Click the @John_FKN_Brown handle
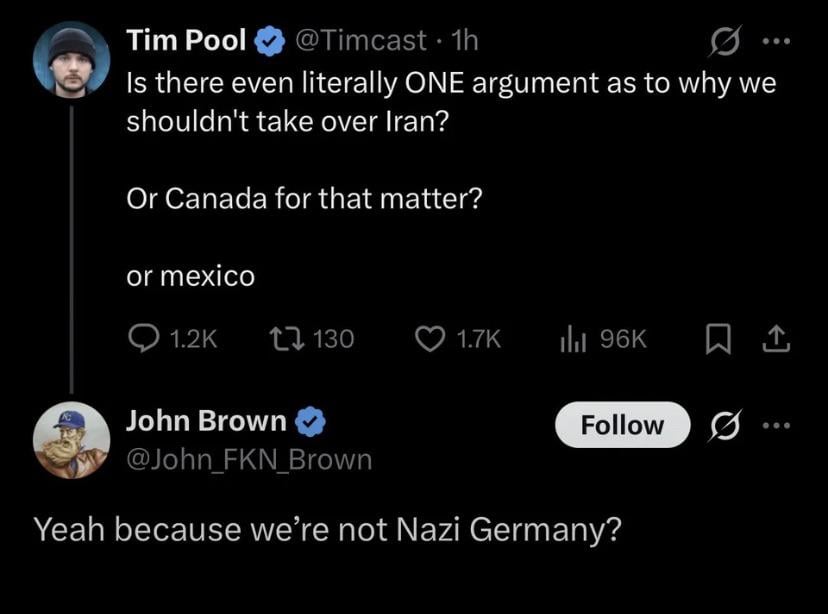This screenshot has width=828, height=614. tap(248, 459)
